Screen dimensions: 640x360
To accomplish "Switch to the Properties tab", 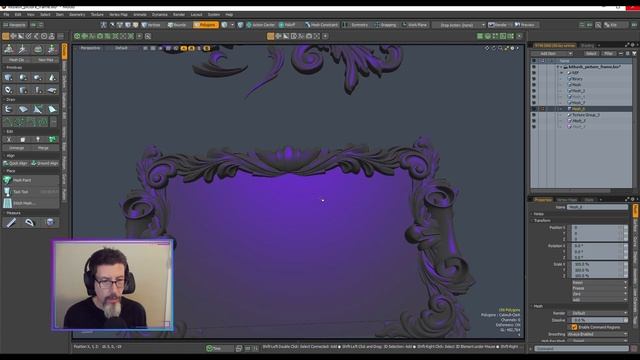I will [x=543, y=200].
